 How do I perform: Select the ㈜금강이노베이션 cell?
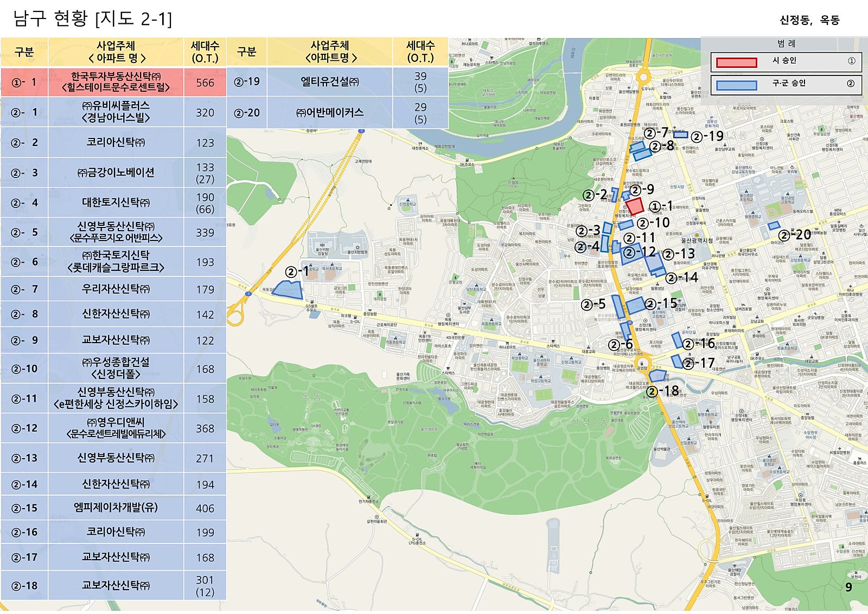click(116, 173)
